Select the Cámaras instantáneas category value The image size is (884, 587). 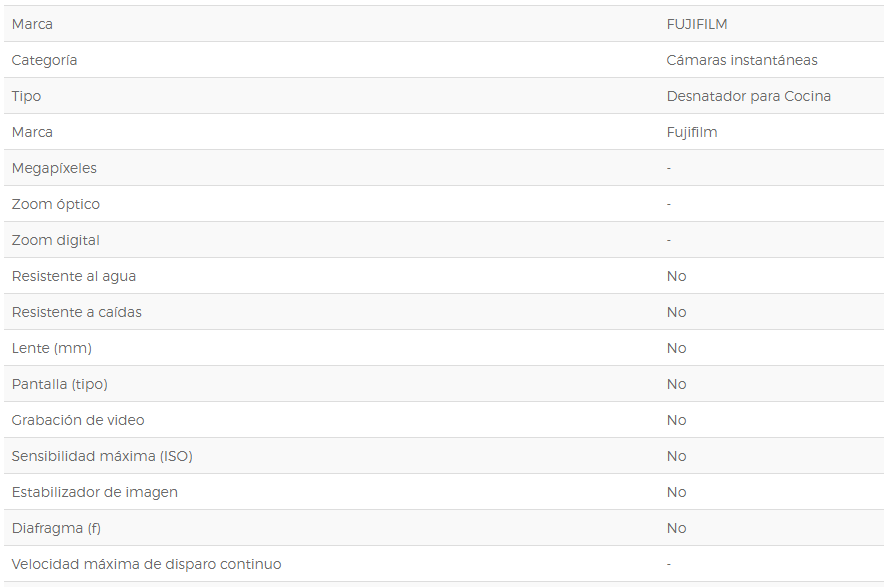tap(742, 60)
